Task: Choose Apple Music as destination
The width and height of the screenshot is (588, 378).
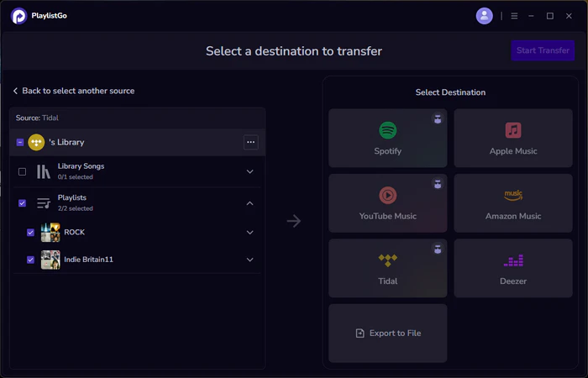Action: click(513, 138)
